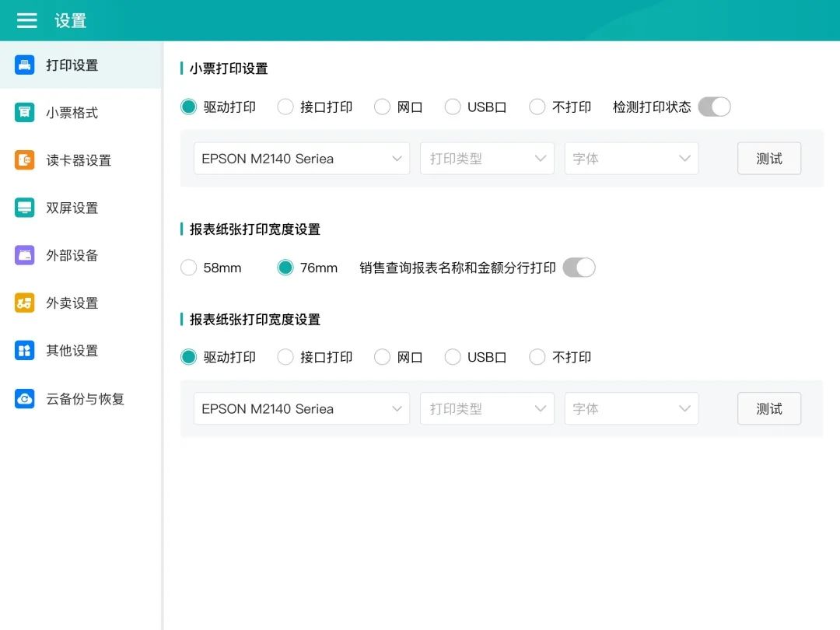Click the 外部设备 device icon
Image resolution: width=840 pixels, height=630 pixels.
click(x=25, y=255)
